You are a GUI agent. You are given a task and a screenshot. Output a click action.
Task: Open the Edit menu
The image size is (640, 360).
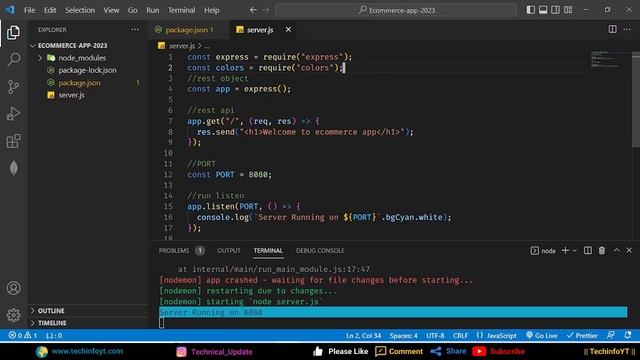(50, 10)
